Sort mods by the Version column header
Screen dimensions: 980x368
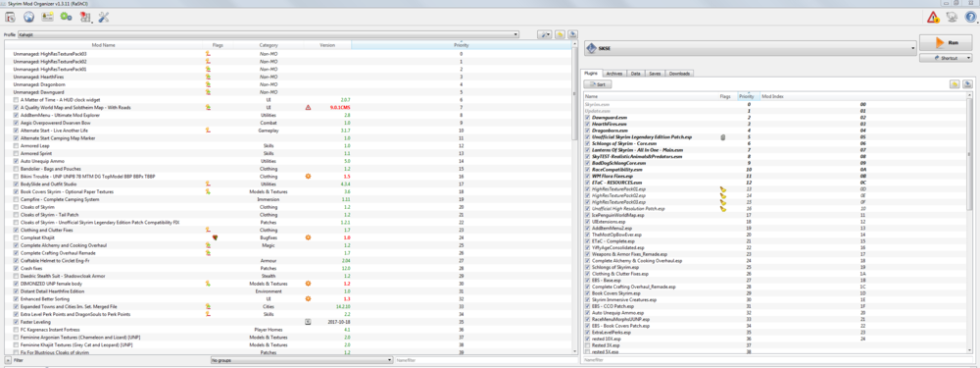[327, 45]
